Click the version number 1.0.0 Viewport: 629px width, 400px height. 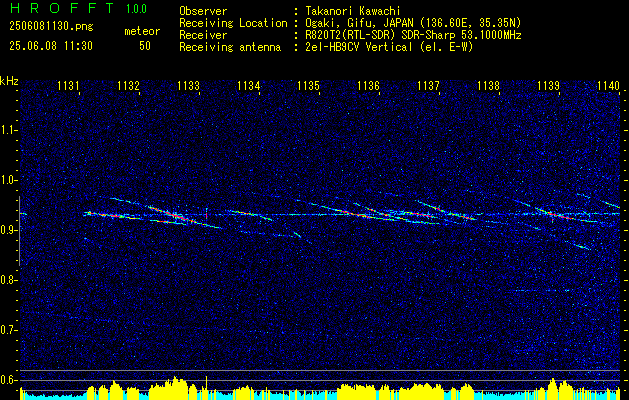point(136,9)
